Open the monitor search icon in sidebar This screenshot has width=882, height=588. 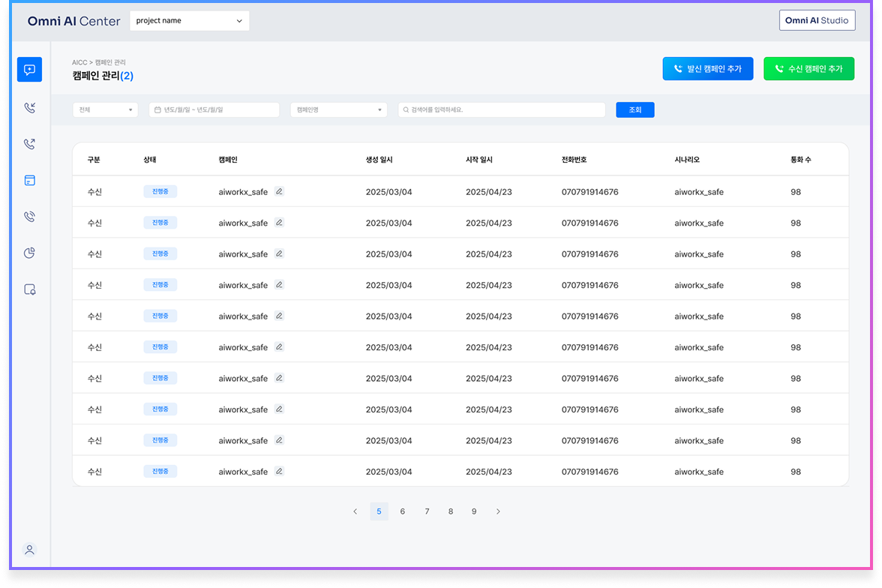coord(30,289)
